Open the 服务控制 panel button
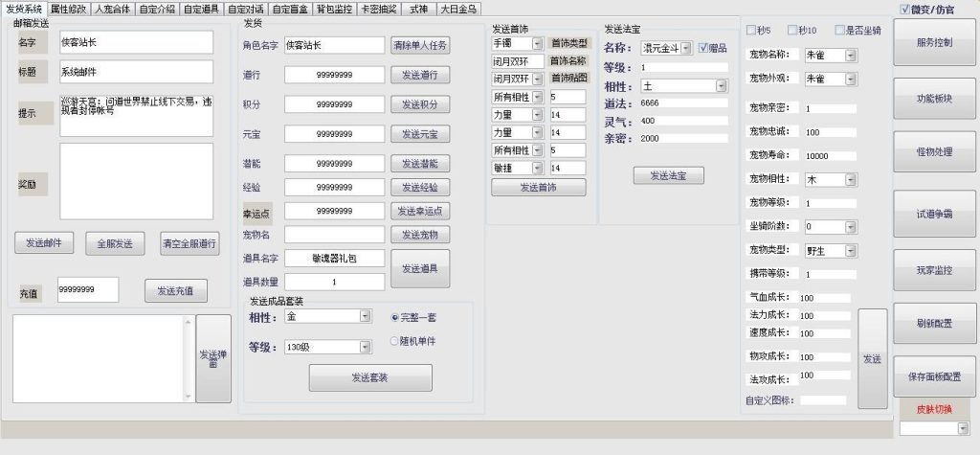Viewport: 980px width, 455px height. pos(933,44)
